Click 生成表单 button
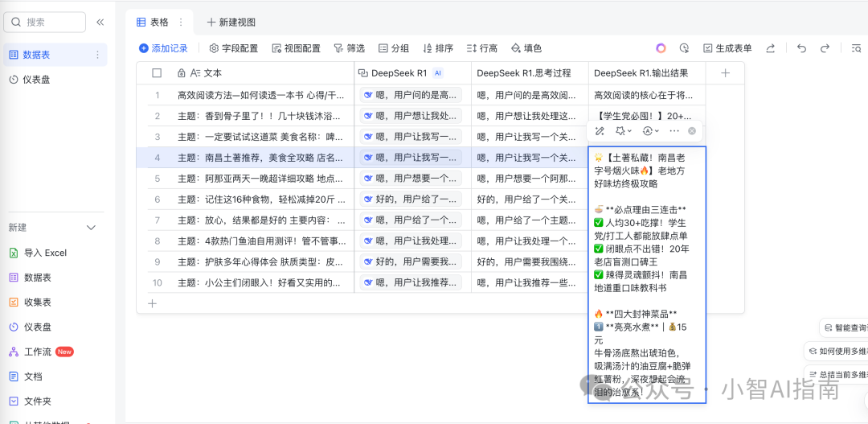The width and height of the screenshot is (868, 424). 727,48
